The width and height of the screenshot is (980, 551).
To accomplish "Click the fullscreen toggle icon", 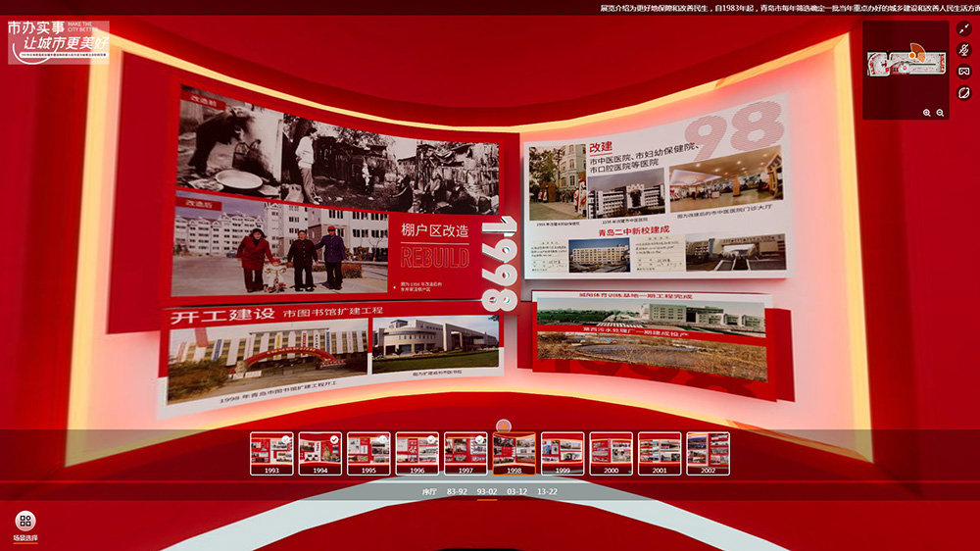I will (964, 29).
